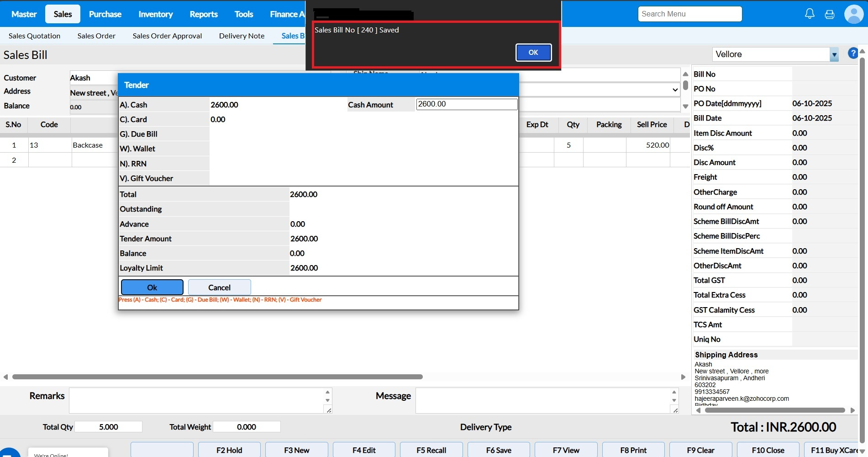
Task: Open the Reports menu
Action: tap(204, 14)
